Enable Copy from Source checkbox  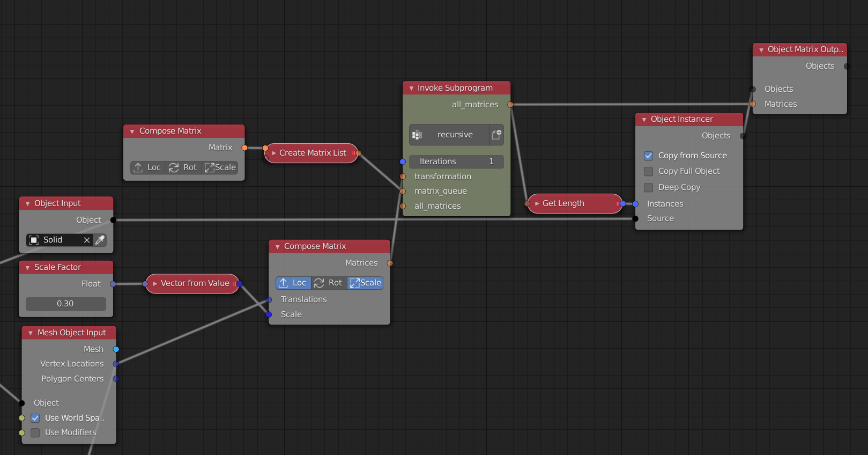pos(649,156)
